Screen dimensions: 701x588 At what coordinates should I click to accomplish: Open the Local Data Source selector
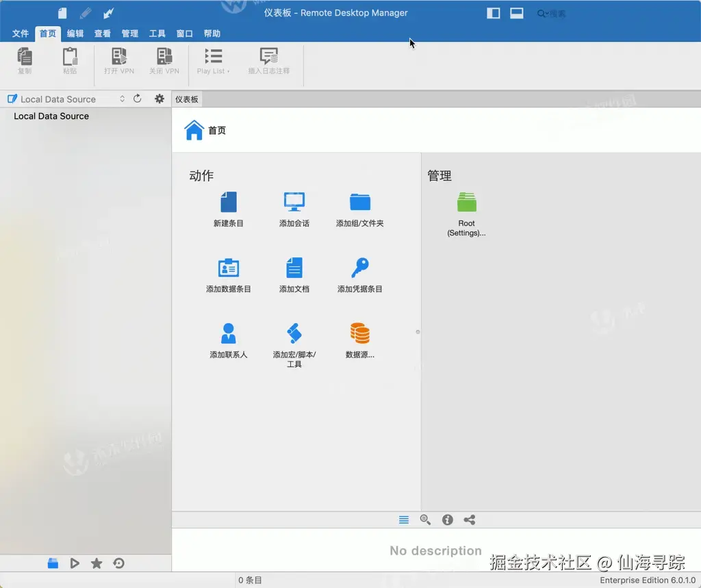point(66,99)
